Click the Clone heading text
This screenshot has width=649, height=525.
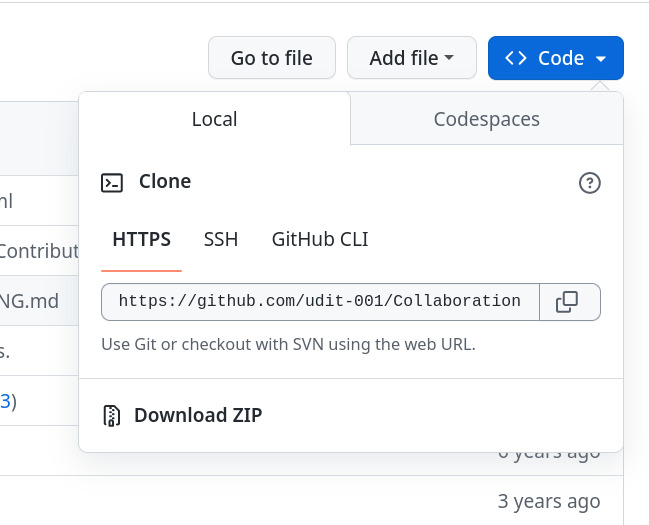(165, 181)
